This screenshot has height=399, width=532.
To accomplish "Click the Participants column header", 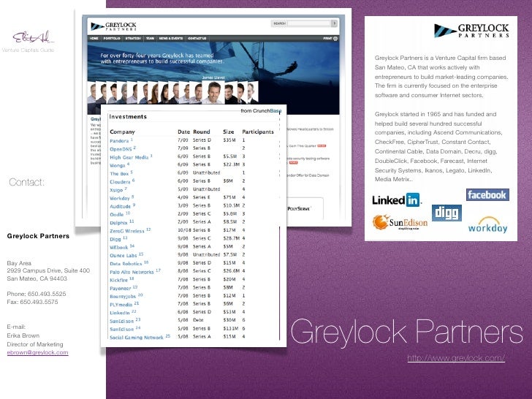I will (x=258, y=132).
